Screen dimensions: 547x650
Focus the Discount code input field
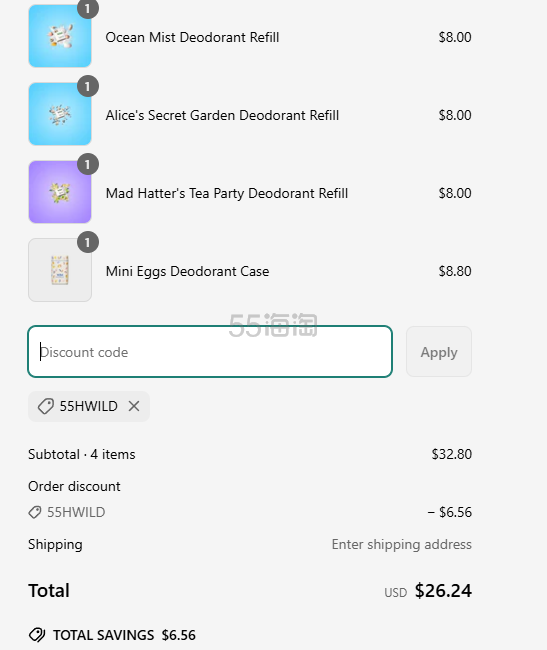point(210,352)
